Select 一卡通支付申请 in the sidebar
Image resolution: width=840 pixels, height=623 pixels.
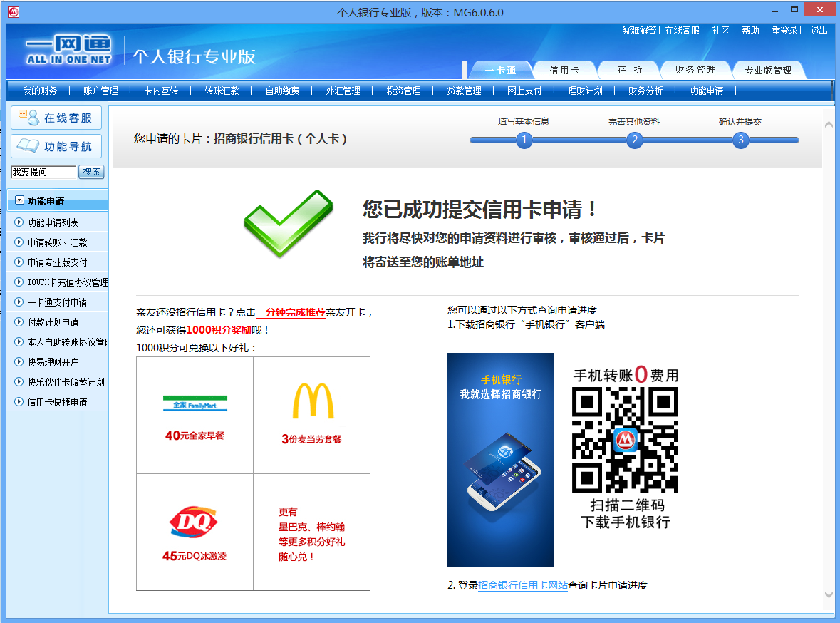point(57,302)
